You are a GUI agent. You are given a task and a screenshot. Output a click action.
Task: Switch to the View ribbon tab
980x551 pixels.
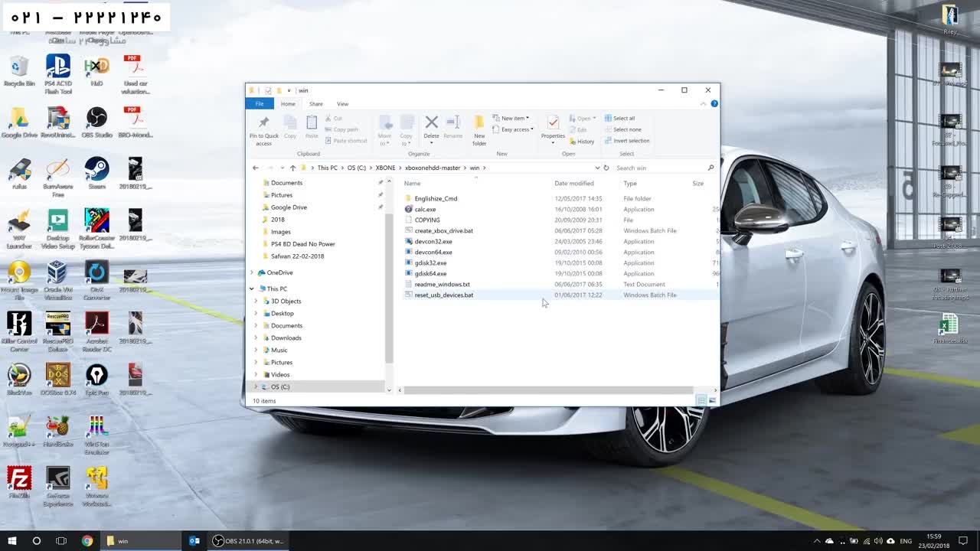point(342,104)
